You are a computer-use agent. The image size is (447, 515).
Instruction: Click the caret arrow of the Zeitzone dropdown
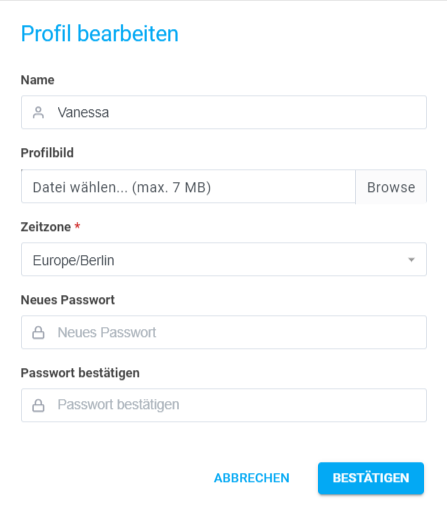411,260
